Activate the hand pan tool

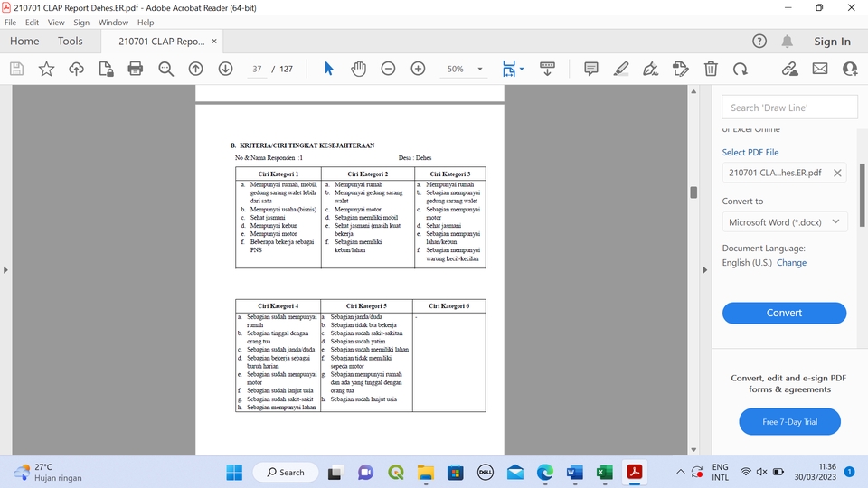click(359, 69)
